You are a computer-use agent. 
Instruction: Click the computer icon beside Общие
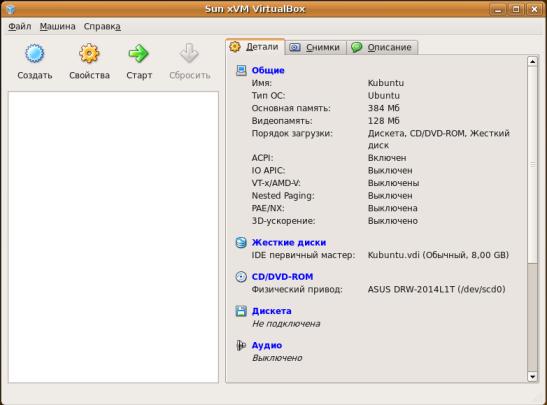coord(241,70)
